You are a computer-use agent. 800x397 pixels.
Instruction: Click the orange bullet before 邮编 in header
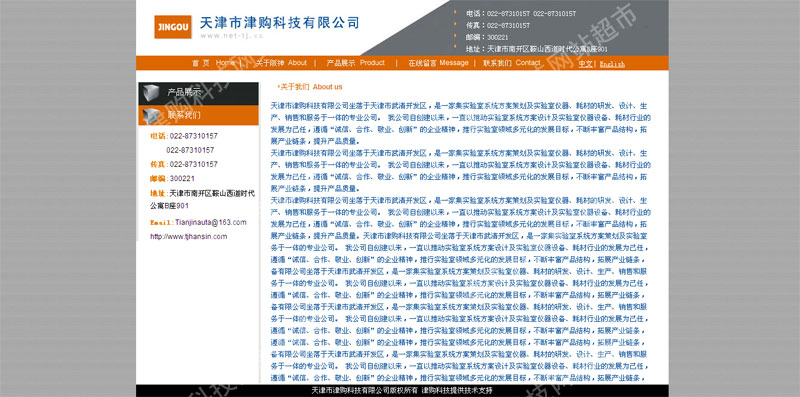pos(455,36)
